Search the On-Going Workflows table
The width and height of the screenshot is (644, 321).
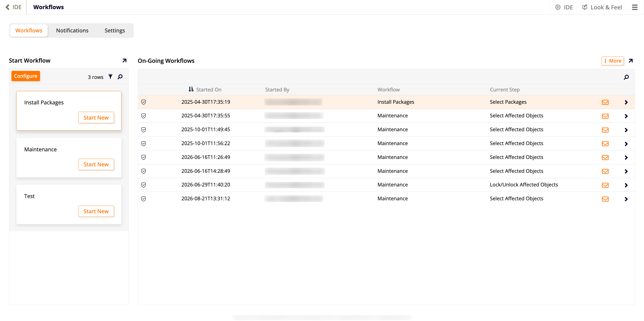tap(626, 77)
